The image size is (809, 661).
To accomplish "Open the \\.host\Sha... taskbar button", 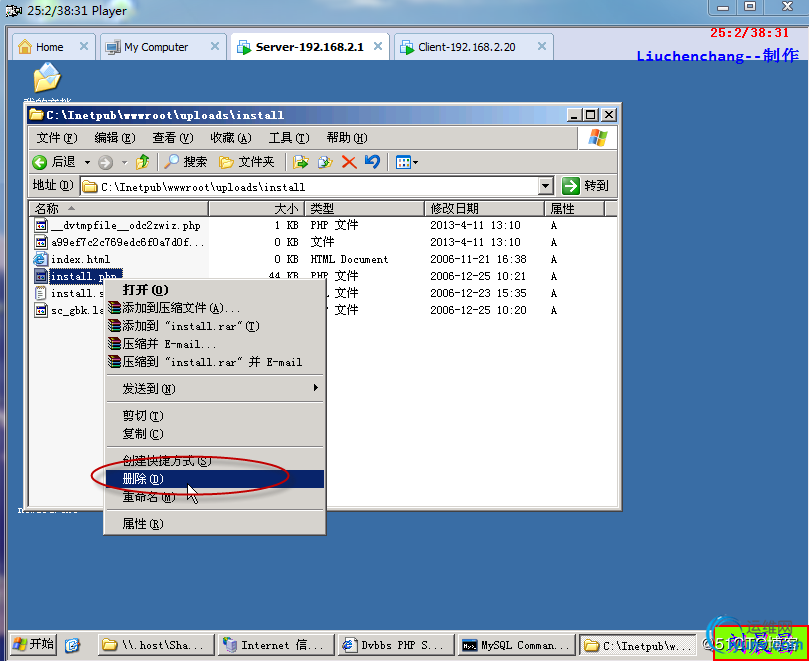I will (x=156, y=645).
